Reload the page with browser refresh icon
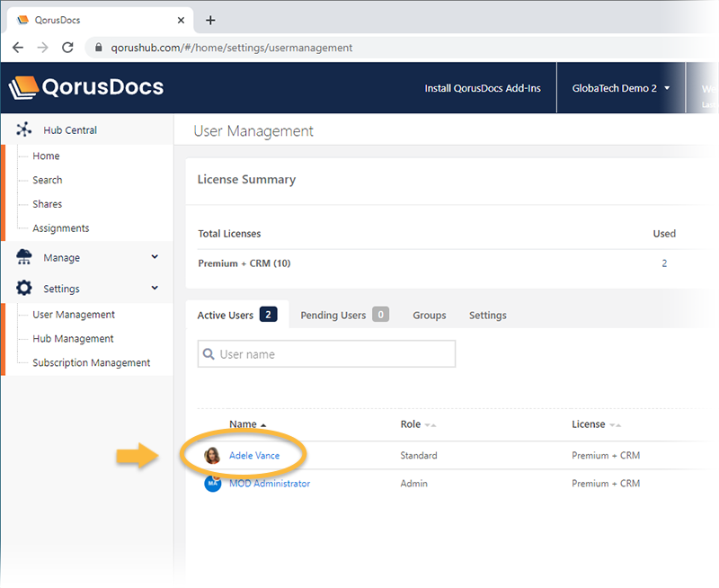 pyautogui.click(x=67, y=48)
